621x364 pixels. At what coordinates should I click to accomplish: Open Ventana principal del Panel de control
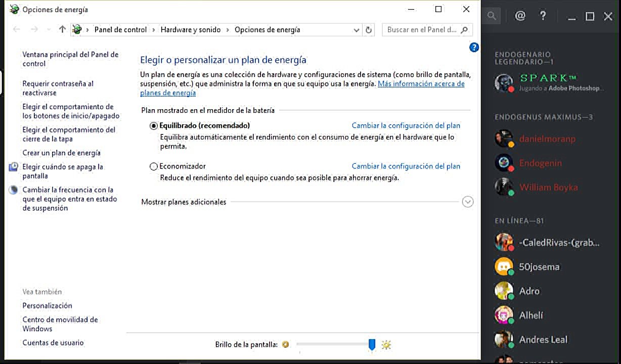pyautogui.click(x=70, y=59)
